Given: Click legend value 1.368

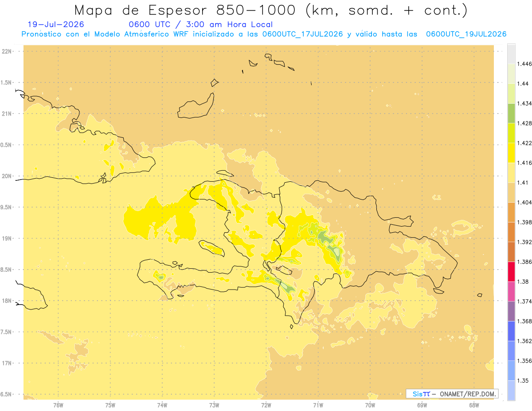Looking at the screenshot, I should (524, 321).
